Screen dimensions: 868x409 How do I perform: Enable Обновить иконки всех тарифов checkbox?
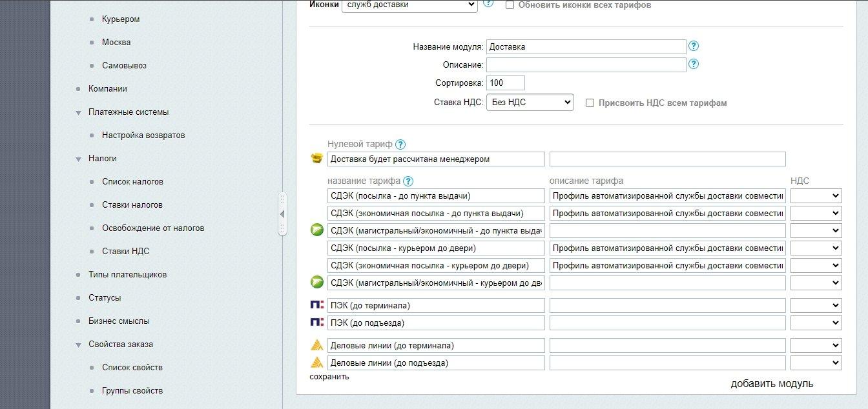click(510, 5)
